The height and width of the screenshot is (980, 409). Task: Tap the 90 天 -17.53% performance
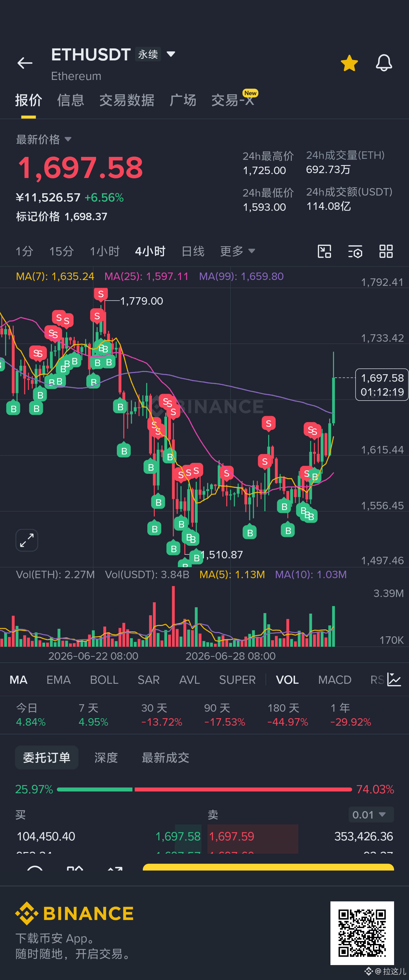(224, 715)
